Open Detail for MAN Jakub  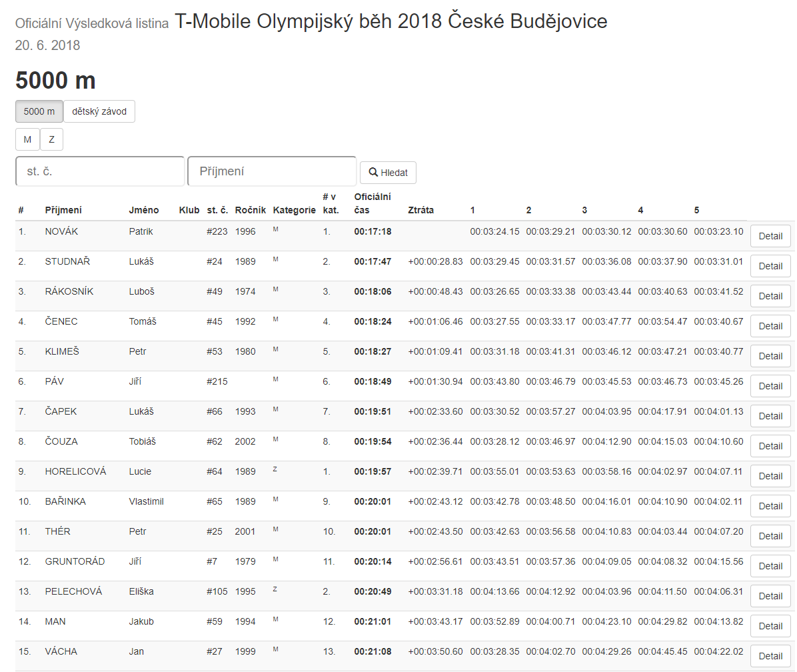pos(770,626)
